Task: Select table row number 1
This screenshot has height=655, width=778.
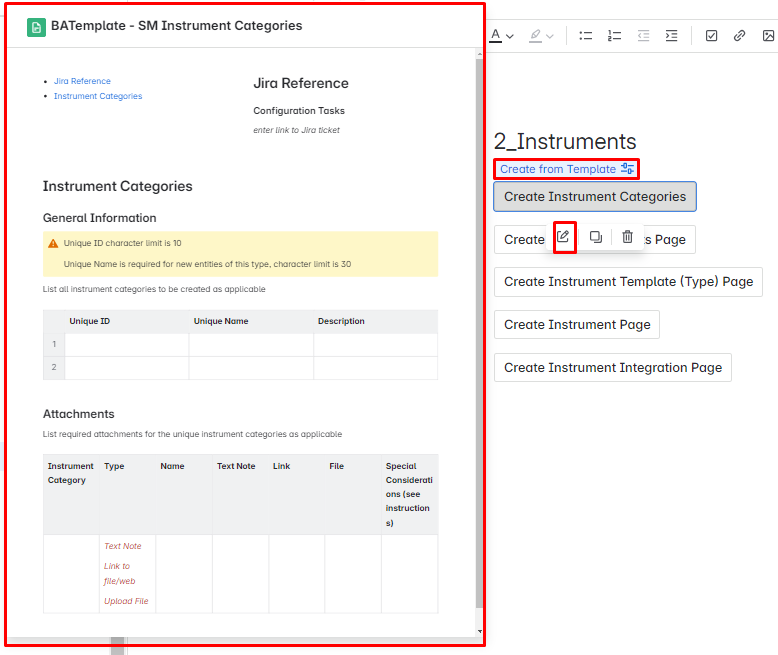Action: 54,344
